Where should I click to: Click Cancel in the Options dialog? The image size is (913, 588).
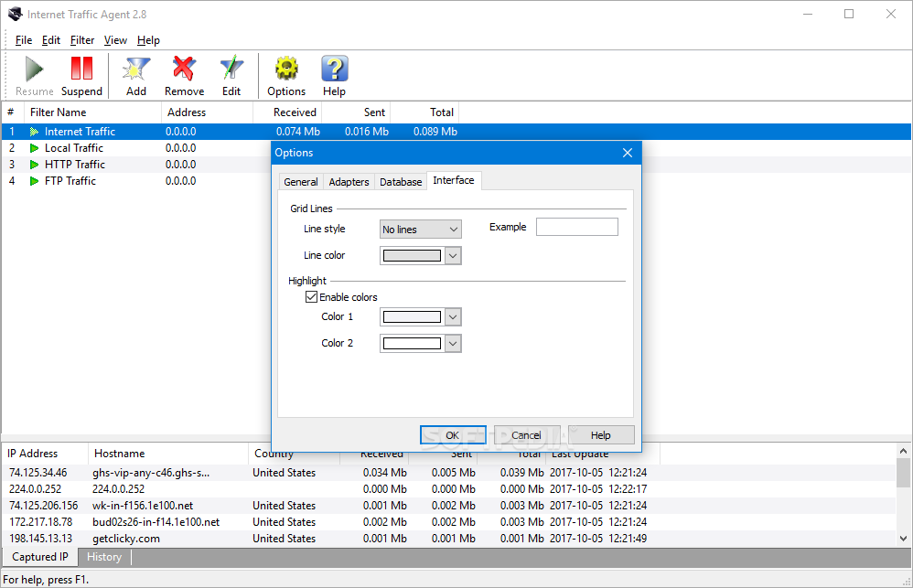pos(527,435)
